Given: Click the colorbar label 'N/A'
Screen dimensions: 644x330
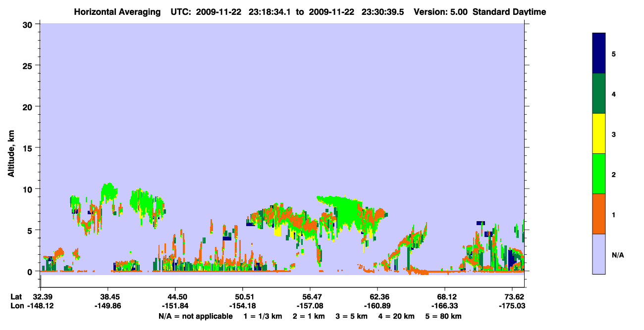Looking at the screenshot, I should [618, 255].
